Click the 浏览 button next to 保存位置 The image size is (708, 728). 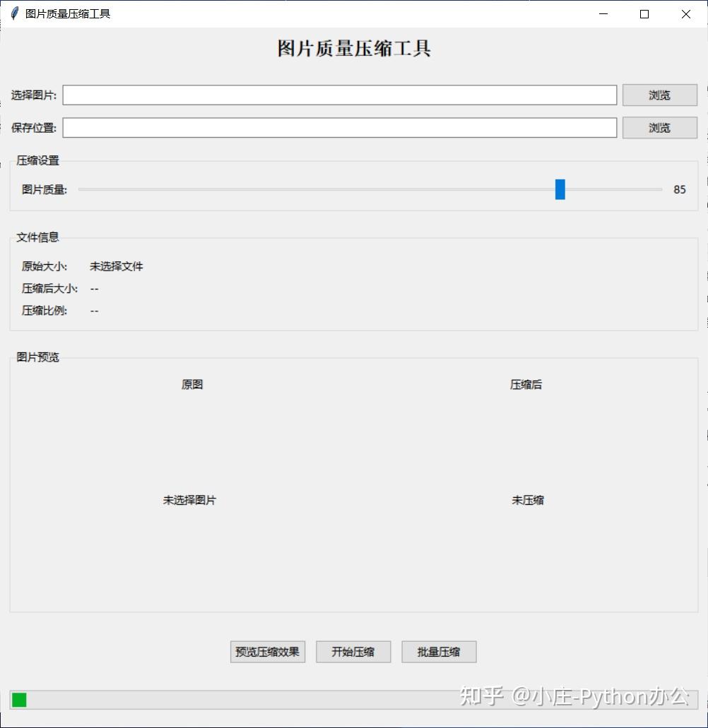click(x=659, y=128)
